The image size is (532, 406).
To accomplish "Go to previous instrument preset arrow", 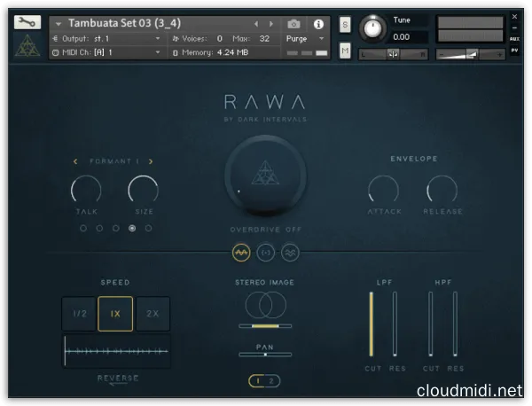I will (256, 24).
